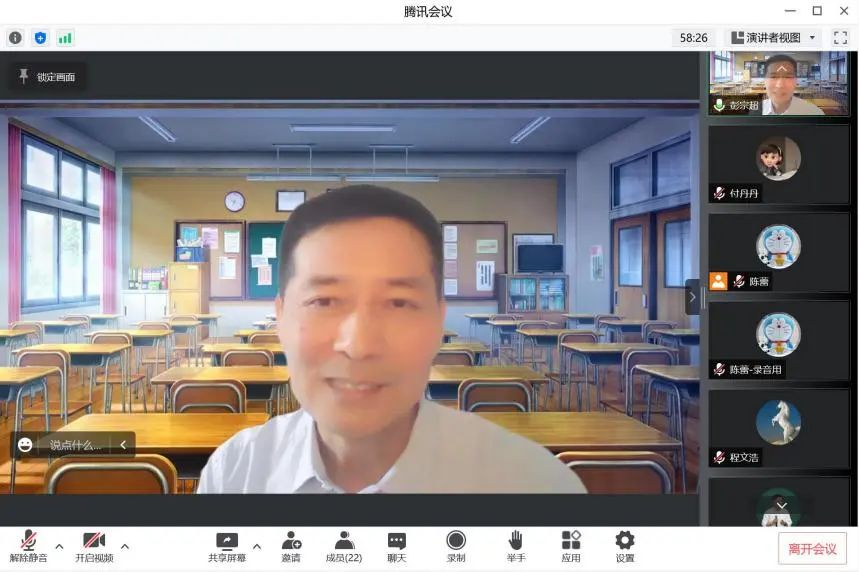
Task: Open the 应用 apps panel
Action: 571,546
